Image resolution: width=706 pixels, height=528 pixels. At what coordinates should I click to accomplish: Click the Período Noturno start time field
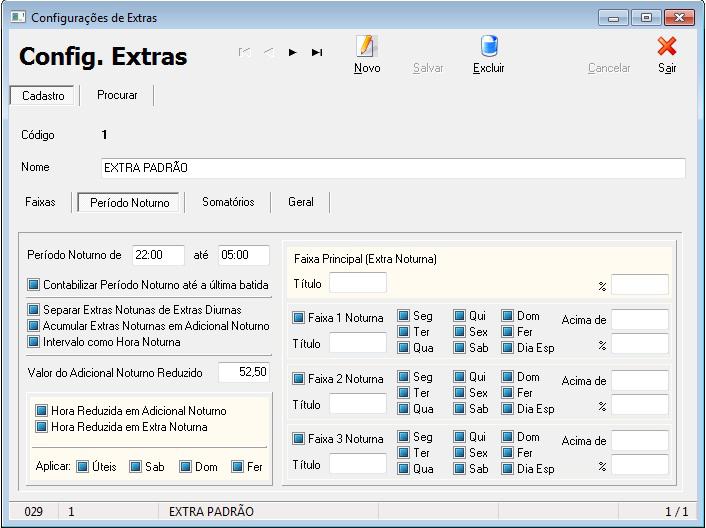[158, 255]
